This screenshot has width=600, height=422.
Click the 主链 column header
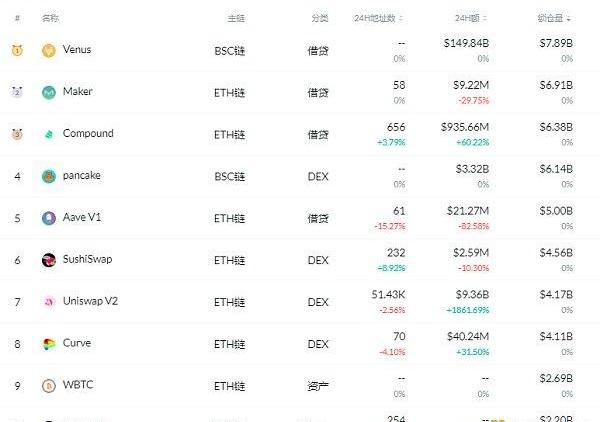pyautogui.click(x=236, y=18)
